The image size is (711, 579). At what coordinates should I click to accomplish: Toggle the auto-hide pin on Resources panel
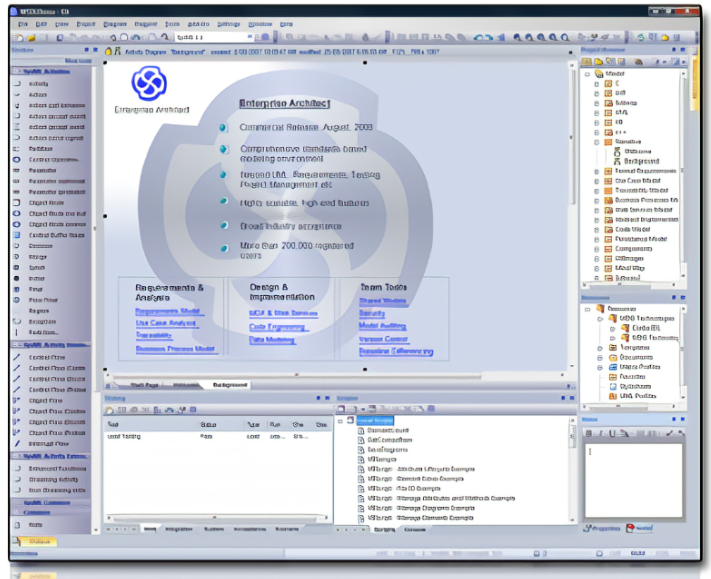click(674, 297)
